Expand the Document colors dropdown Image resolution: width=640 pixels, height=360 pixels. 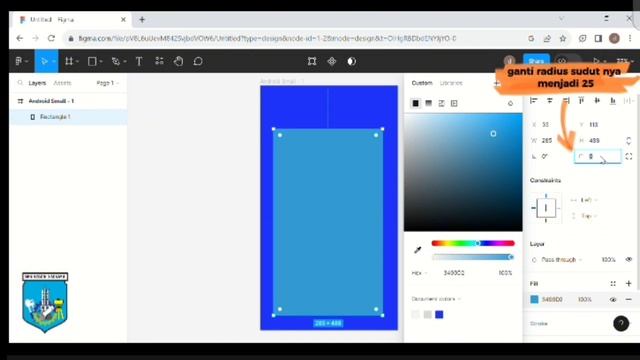coord(436,299)
